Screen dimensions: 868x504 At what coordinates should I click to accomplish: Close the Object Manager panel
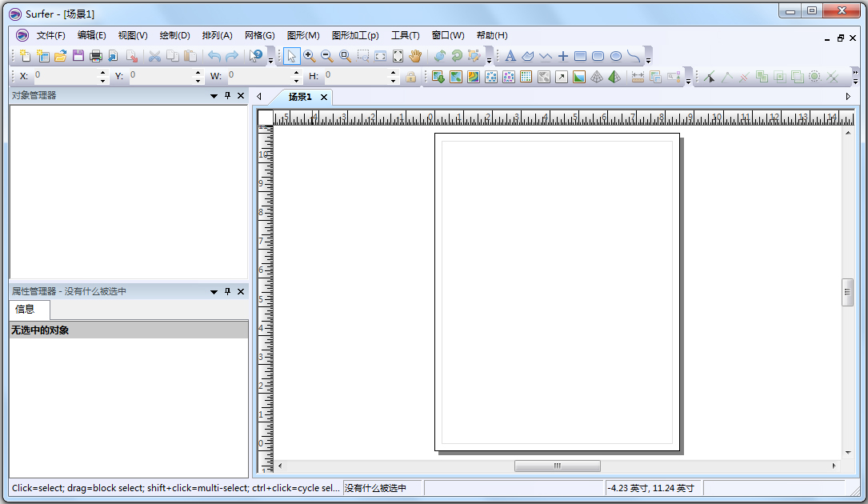[241, 95]
